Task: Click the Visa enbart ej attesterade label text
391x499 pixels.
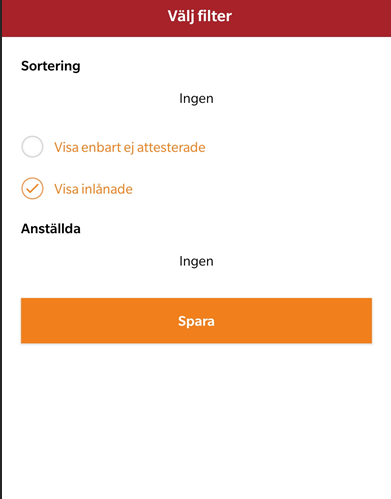Action: point(130,147)
